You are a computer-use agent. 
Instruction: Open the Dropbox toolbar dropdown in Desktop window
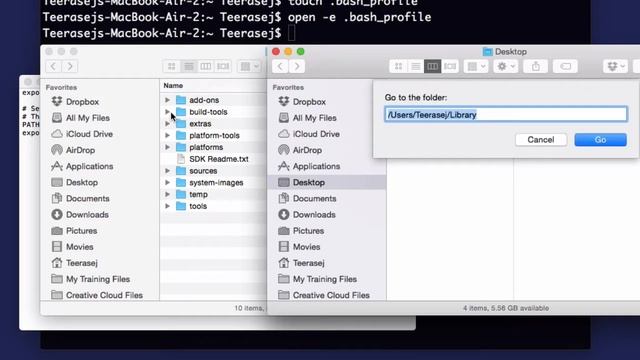tap(616, 66)
